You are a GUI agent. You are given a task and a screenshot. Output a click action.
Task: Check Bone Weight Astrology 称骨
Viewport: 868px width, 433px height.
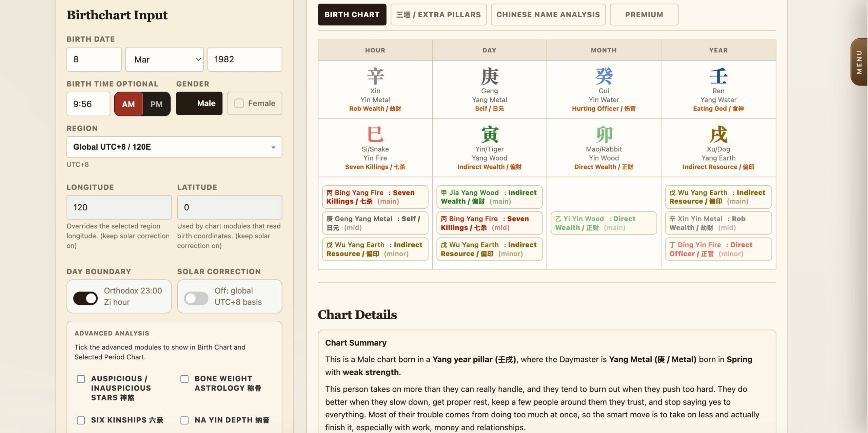[x=184, y=379]
